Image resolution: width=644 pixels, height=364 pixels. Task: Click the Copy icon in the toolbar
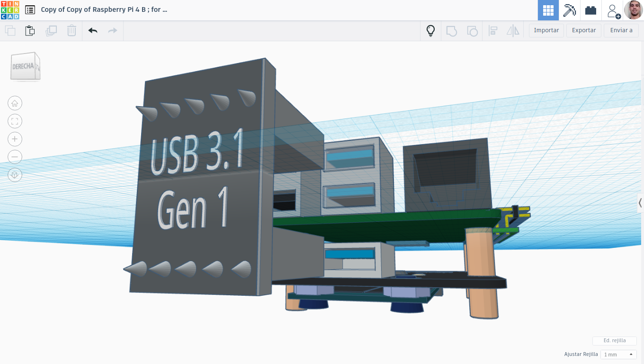click(10, 31)
